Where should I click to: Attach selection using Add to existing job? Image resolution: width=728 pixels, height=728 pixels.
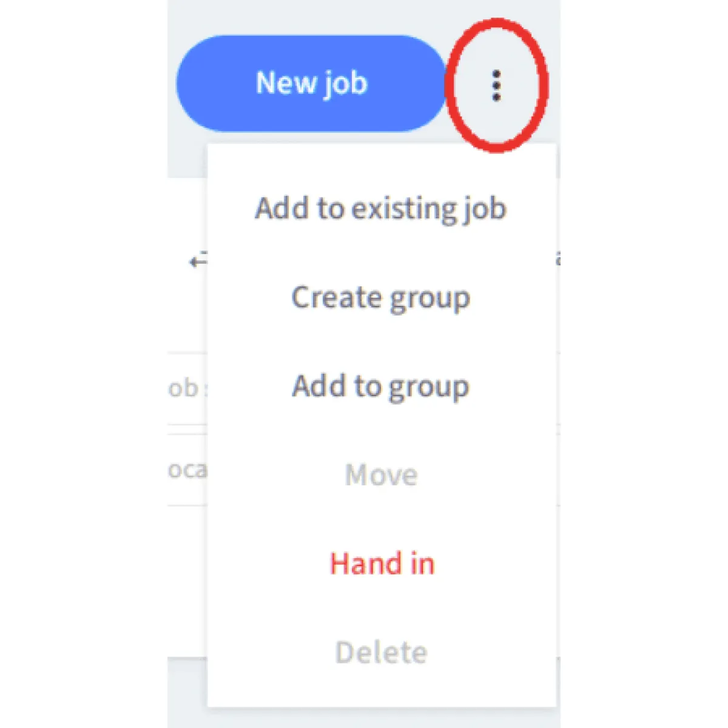pos(381,208)
